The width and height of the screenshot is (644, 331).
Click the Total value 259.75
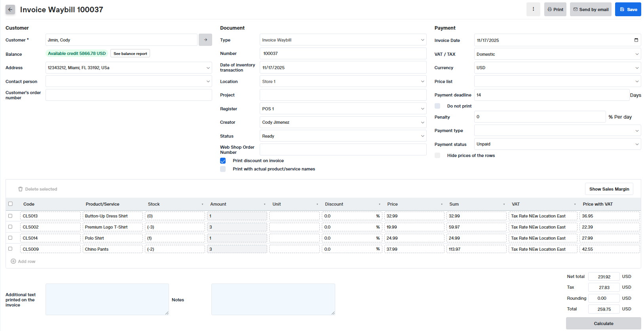[x=604, y=309]
